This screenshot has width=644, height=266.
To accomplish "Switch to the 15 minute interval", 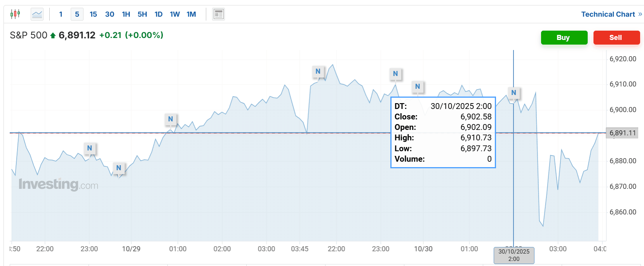I will [93, 14].
